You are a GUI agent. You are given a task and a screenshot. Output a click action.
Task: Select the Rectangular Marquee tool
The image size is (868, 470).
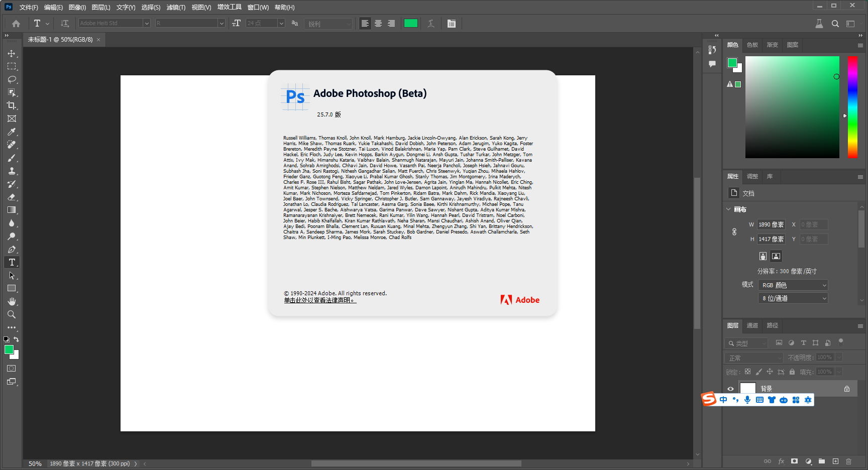tap(12, 66)
